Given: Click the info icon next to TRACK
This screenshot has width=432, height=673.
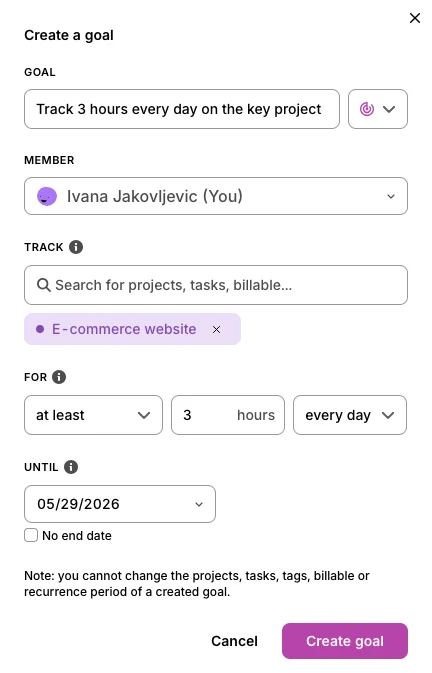Looking at the screenshot, I should point(76,247).
